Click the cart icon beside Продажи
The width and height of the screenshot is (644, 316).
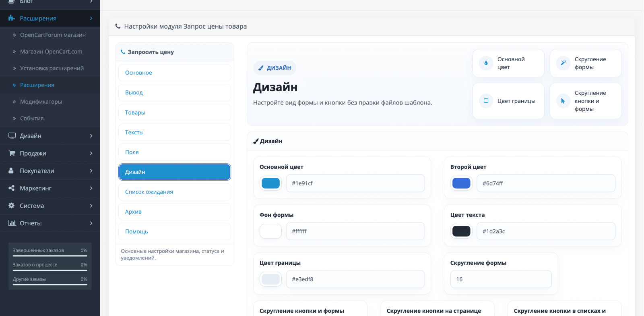(12, 153)
